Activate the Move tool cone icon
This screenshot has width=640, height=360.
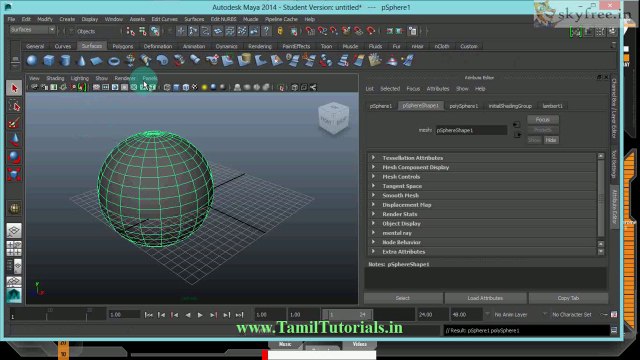click(x=14, y=140)
